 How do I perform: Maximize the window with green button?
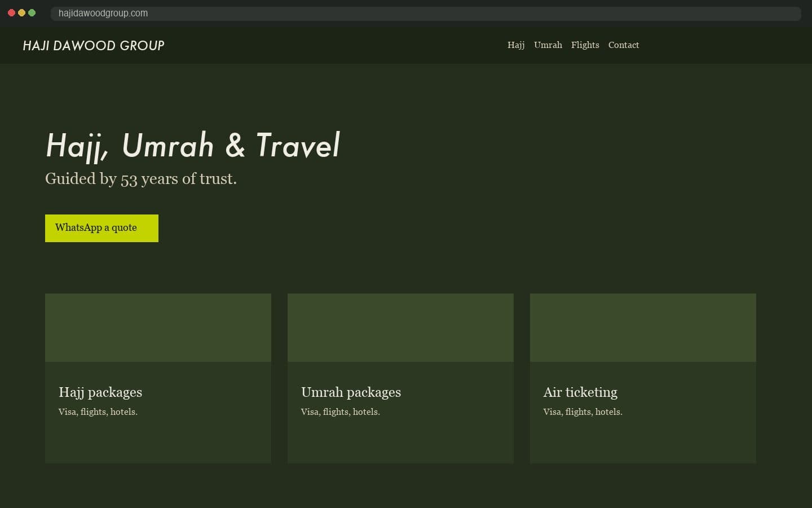pos(32,13)
